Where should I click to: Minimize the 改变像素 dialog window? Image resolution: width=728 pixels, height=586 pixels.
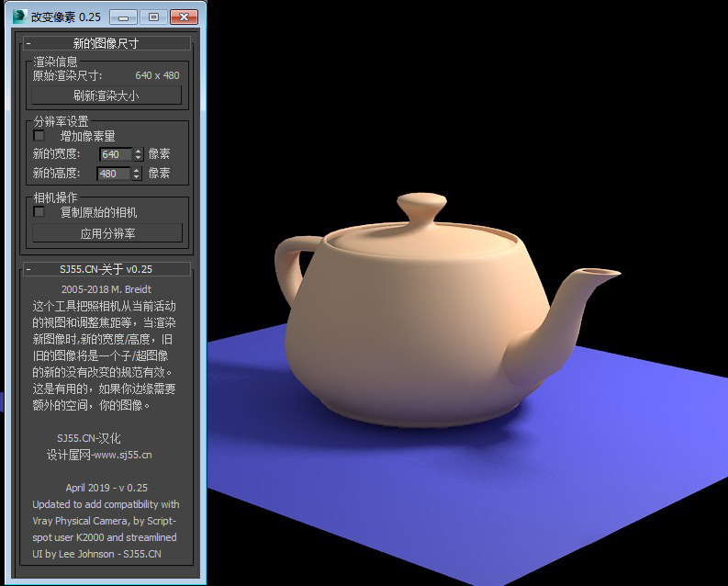coord(123,17)
